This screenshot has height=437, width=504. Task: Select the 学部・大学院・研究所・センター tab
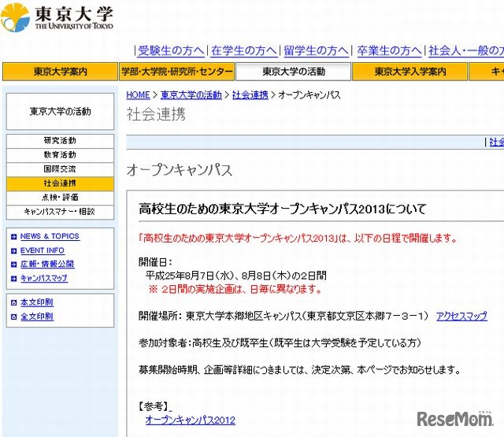coord(176,72)
